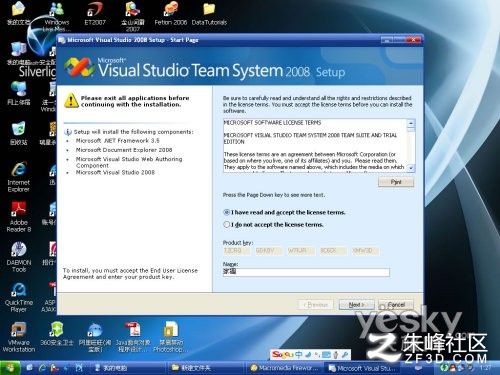Image resolution: width=500 pixels, height=375 pixels.
Task: Open the Photoshop help file on desktop
Action: (171, 337)
